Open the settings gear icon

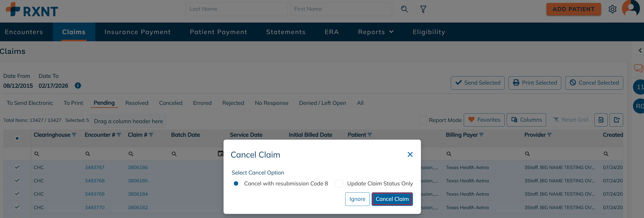click(x=612, y=9)
